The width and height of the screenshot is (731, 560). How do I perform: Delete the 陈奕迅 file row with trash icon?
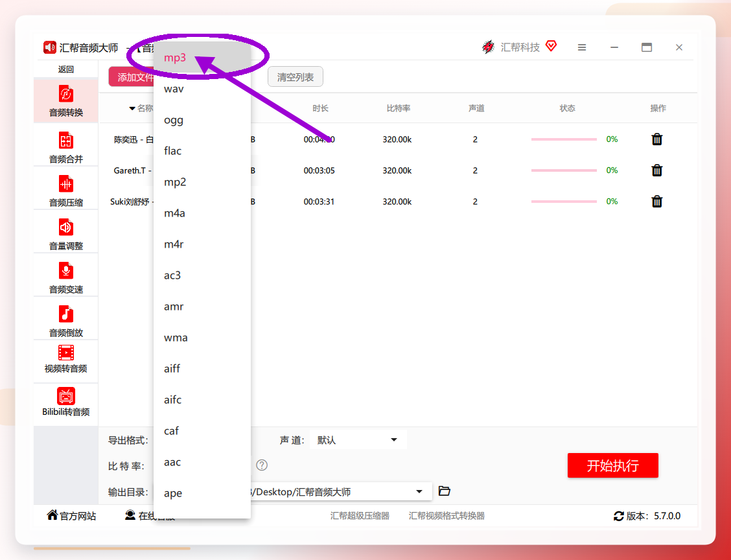tap(657, 139)
